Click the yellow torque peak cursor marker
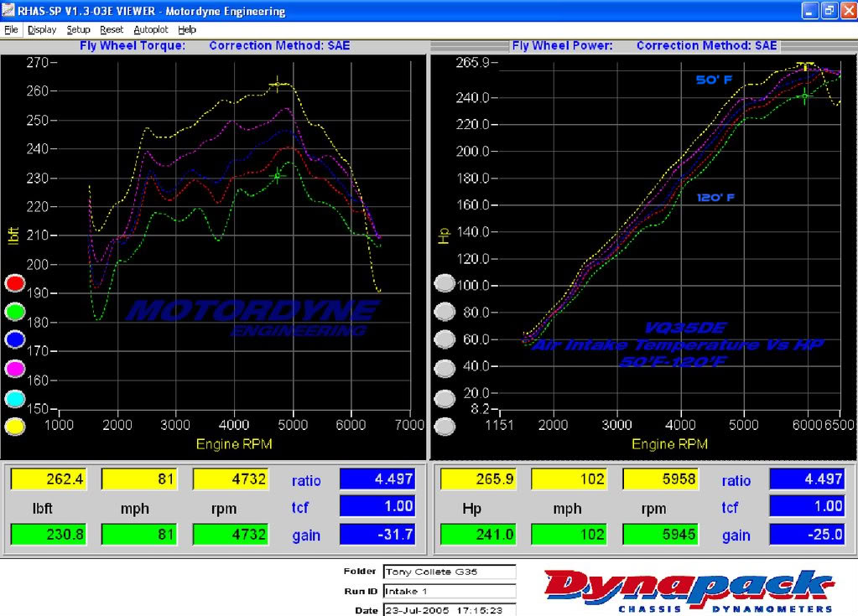 277,84
